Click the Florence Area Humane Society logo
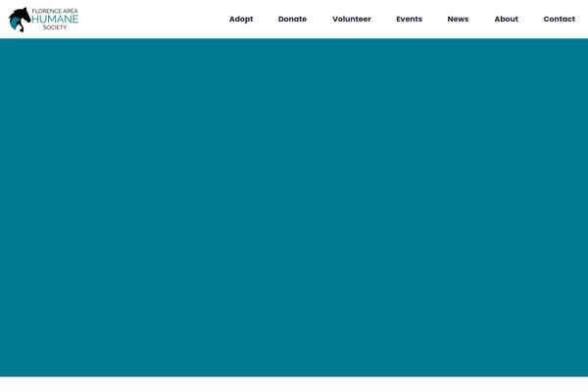 [x=43, y=20]
